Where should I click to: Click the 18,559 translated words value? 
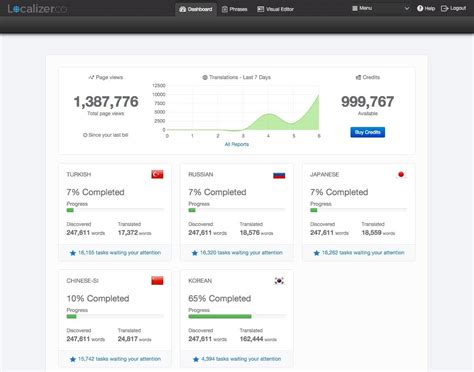point(371,233)
